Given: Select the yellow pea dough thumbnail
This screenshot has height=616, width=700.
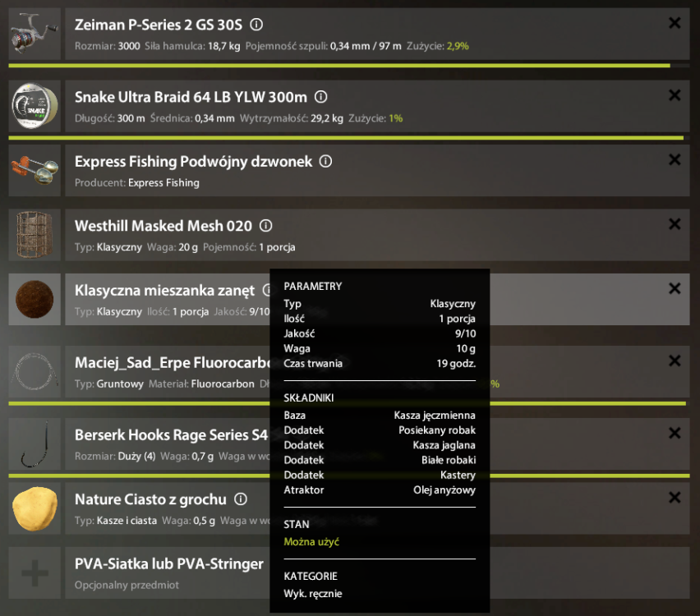Looking at the screenshot, I should 35,508.
